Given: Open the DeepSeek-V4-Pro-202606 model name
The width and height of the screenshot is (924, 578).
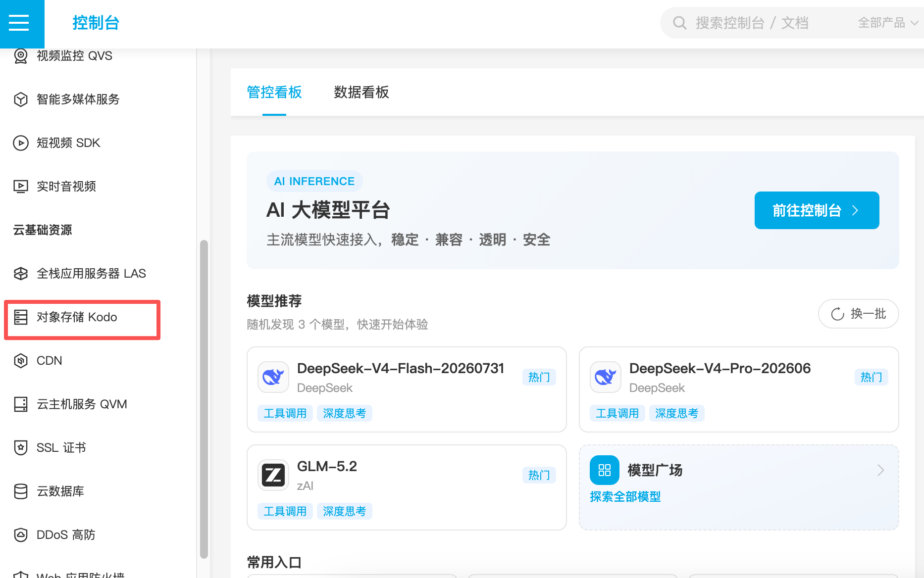Looking at the screenshot, I should (720, 368).
